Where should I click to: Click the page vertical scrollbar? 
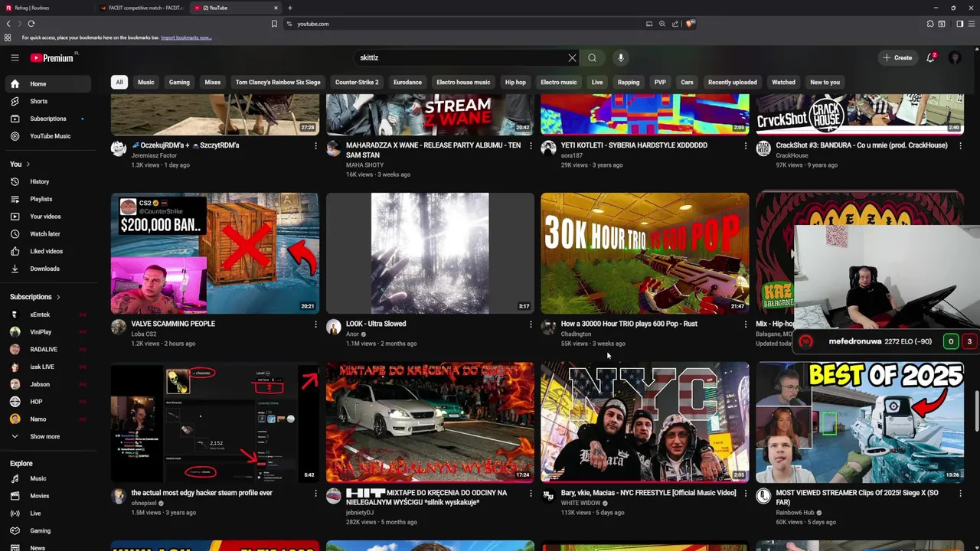[977, 409]
